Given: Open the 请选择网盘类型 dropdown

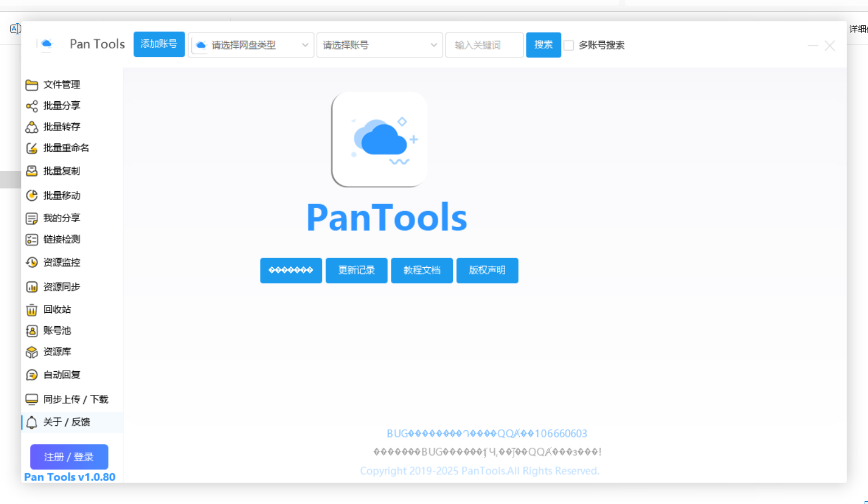Looking at the screenshot, I should click(x=250, y=45).
